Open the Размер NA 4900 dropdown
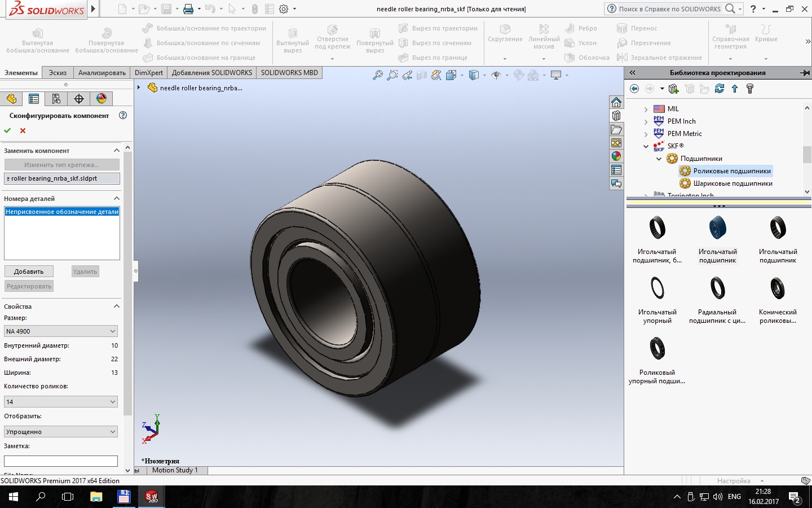This screenshot has height=508, width=812. click(61, 331)
